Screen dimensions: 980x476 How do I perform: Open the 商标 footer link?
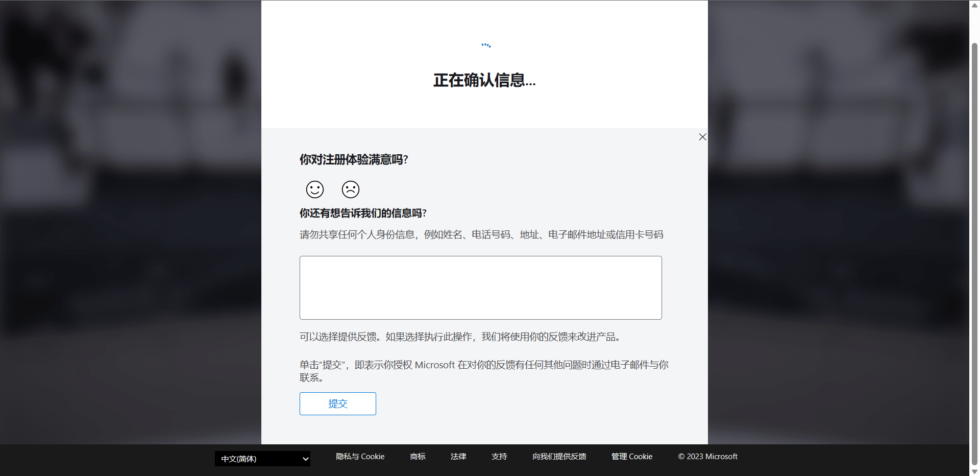click(418, 457)
